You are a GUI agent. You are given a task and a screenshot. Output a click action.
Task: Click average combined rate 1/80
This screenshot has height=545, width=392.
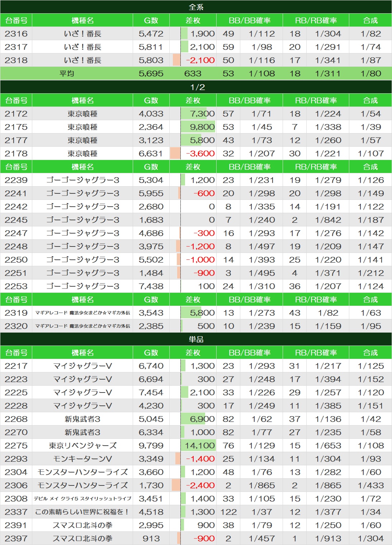point(371,74)
